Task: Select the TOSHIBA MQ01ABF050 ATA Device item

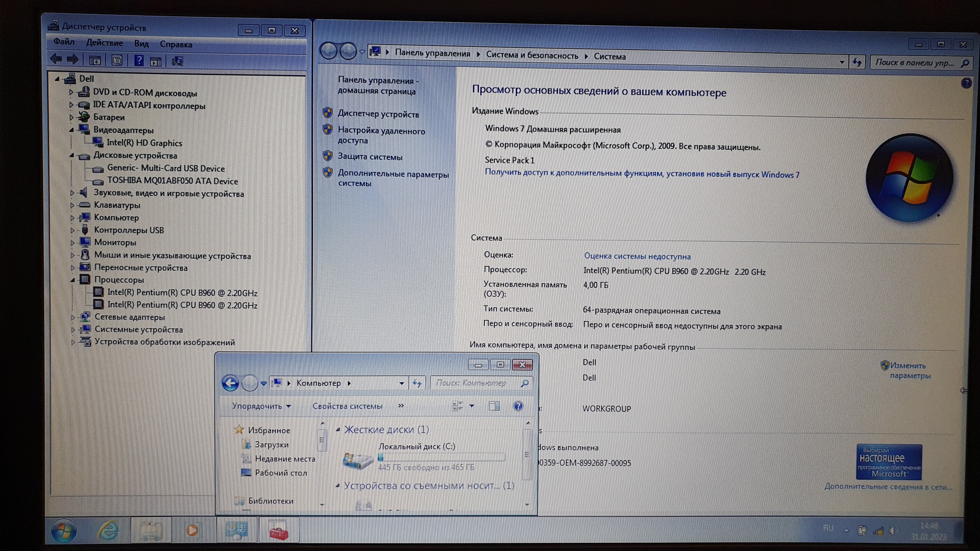Action: tap(172, 181)
